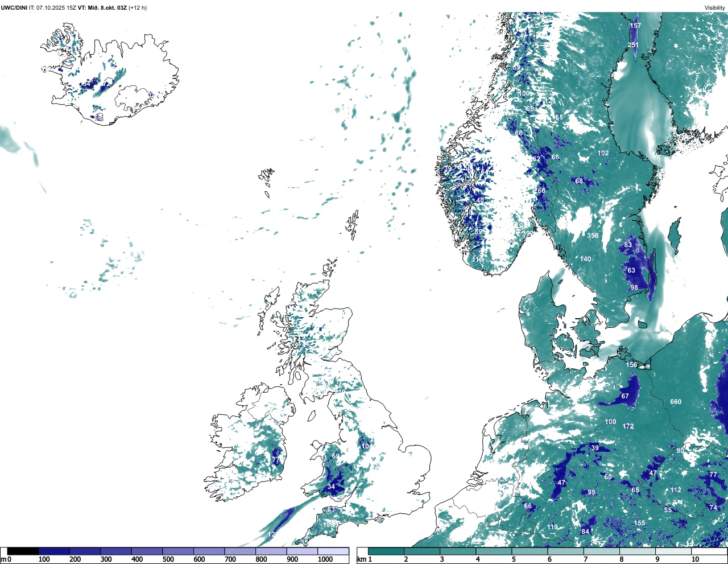Select the 'Mið. 8.okt. 03Z' valid time
Screen dimensions: 728x564
(106, 8)
